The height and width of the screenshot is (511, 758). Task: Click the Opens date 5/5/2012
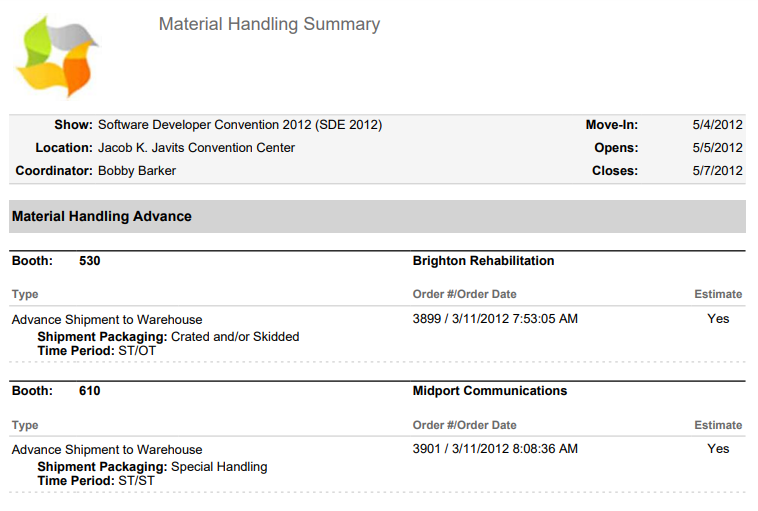tap(717, 148)
